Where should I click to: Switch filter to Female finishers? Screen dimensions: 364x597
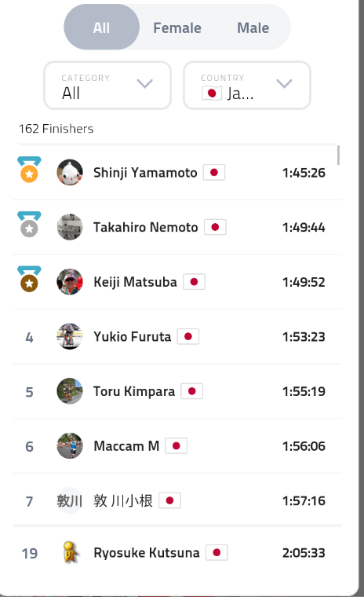click(x=177, y=27)
